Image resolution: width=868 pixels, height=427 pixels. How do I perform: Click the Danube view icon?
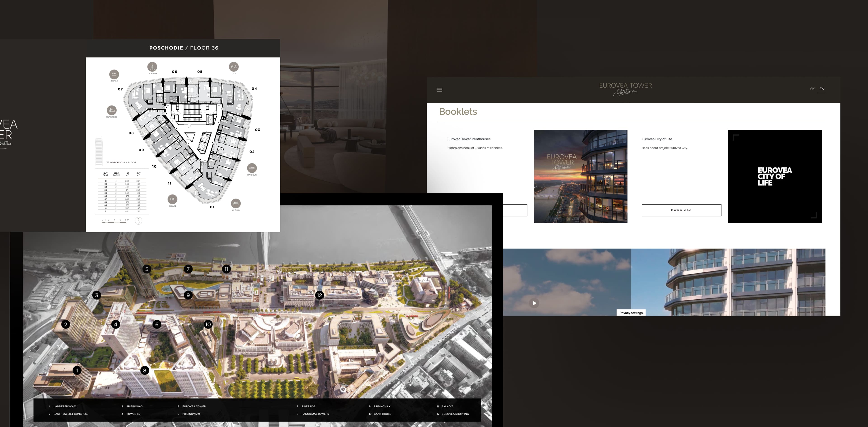[x=172, y=199]
